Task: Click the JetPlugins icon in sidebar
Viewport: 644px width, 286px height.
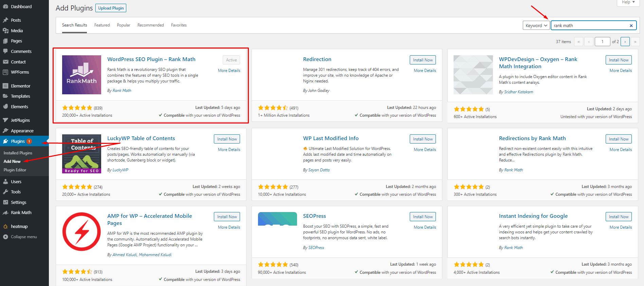Action: click(x=5, y=120)
